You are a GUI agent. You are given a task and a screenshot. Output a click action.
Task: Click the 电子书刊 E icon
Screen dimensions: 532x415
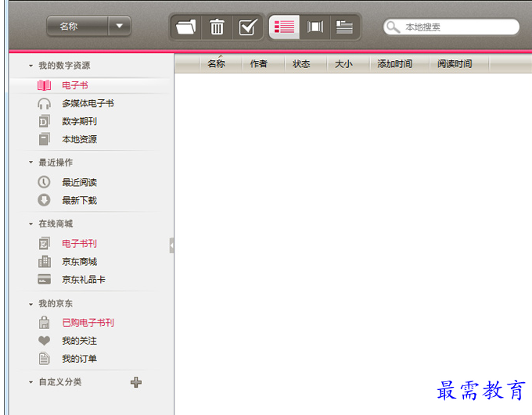pos(44,243)
